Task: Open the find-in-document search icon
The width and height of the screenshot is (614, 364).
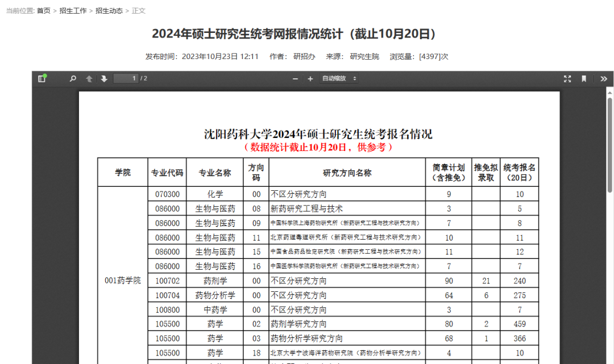Action: 73,78
